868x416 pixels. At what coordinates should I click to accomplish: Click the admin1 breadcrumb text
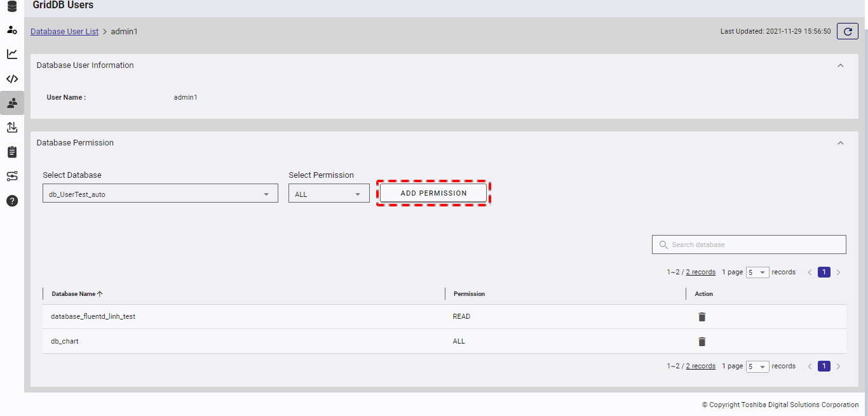(x=125, y=31)
